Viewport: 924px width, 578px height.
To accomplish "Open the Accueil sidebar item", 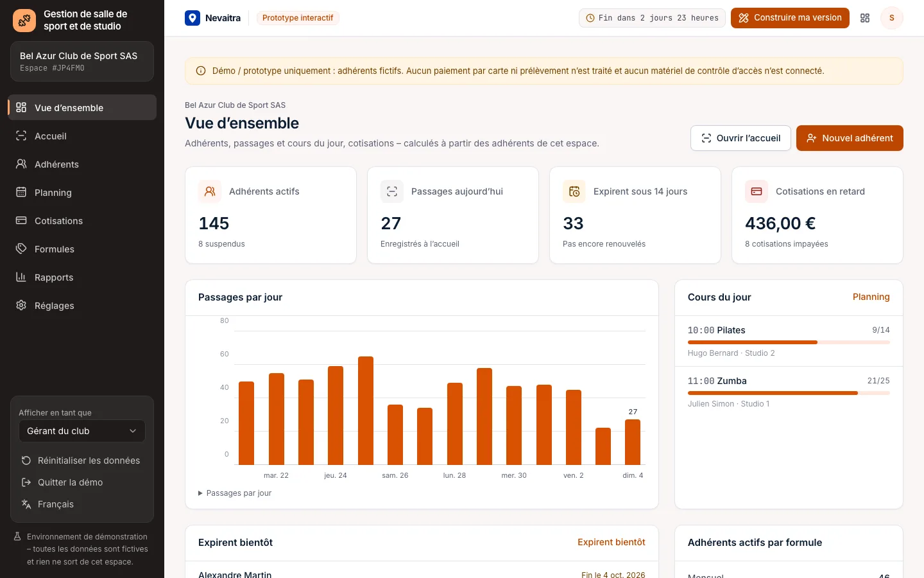I will tap(82, 136).
